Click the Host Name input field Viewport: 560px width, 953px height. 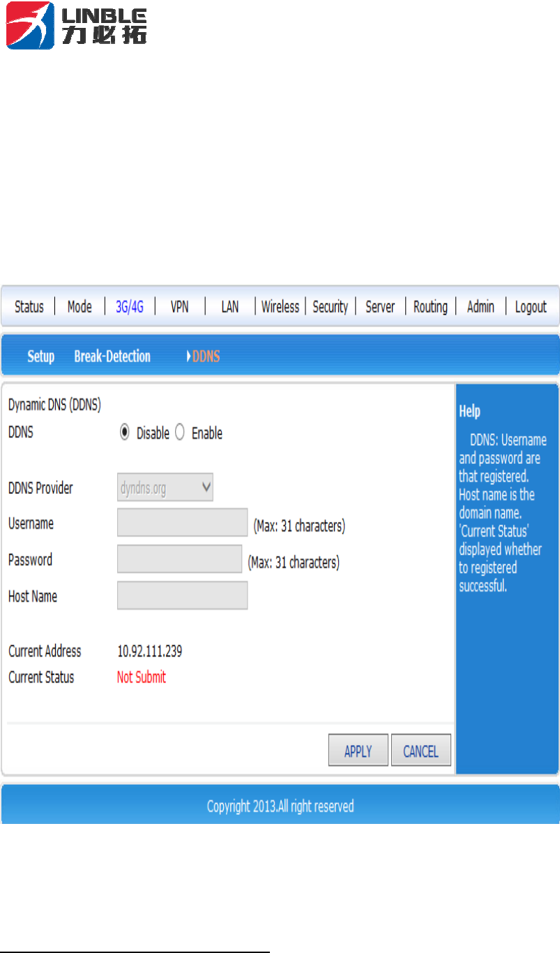(182, 595)
